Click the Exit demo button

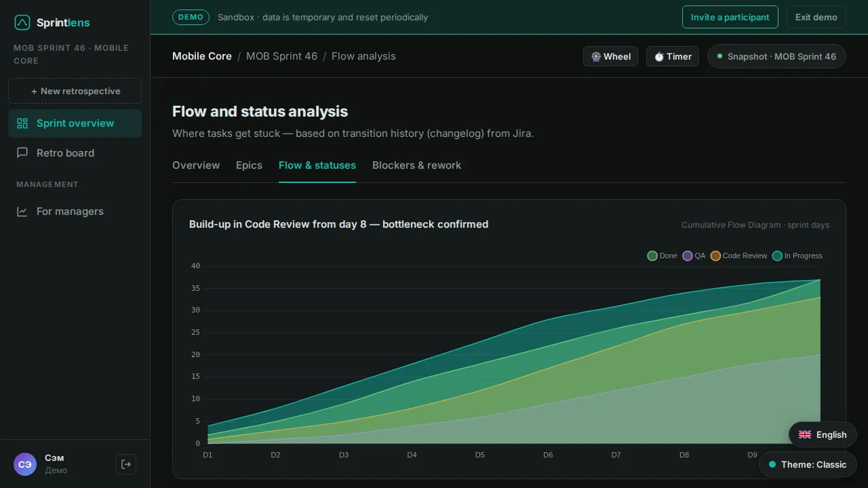816,17
